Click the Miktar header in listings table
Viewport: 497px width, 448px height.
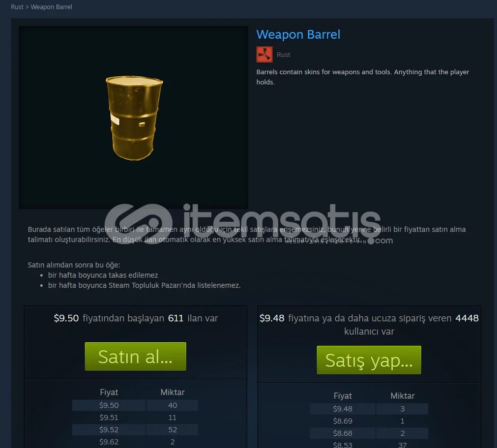[172, 392]
